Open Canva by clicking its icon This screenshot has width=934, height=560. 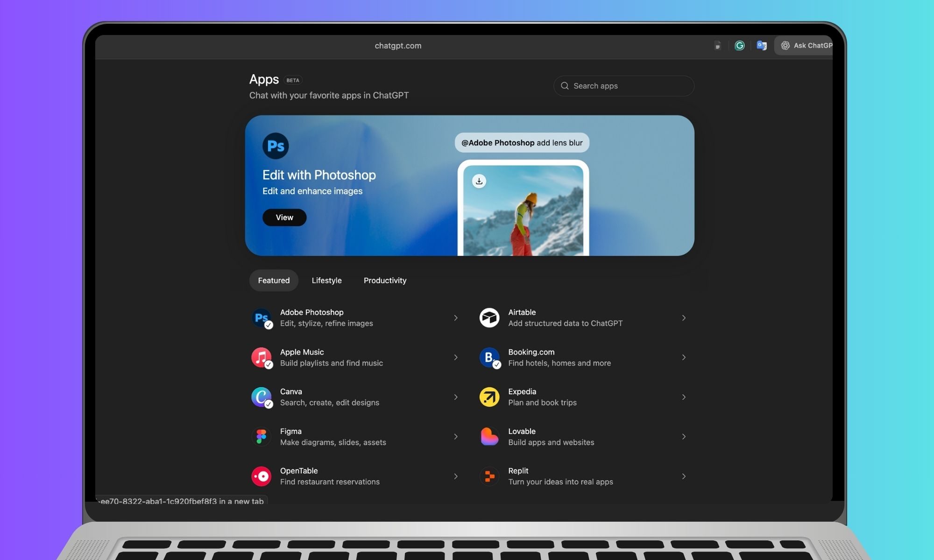point(262,397)
